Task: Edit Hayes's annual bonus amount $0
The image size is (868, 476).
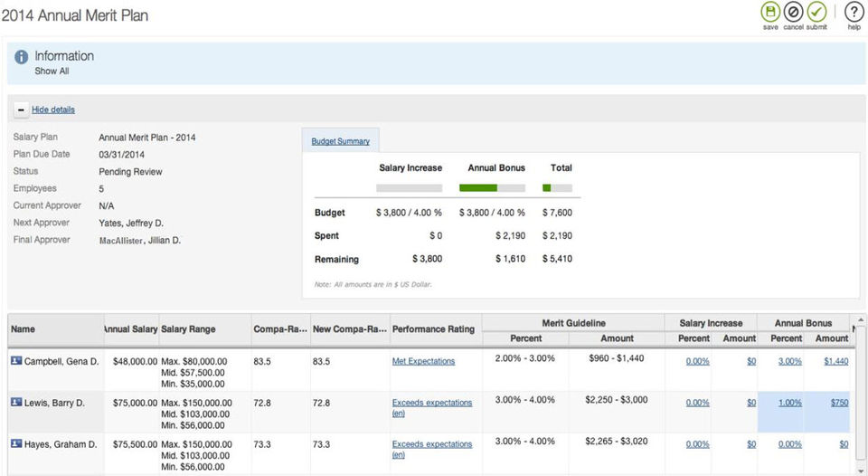Action: click(x=844, y=444)
